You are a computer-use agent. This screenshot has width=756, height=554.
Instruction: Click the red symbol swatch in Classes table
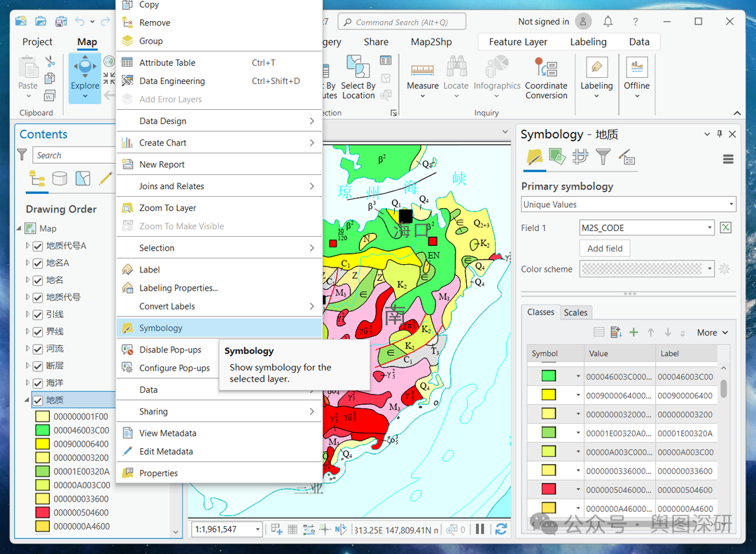tap(549, 489)
